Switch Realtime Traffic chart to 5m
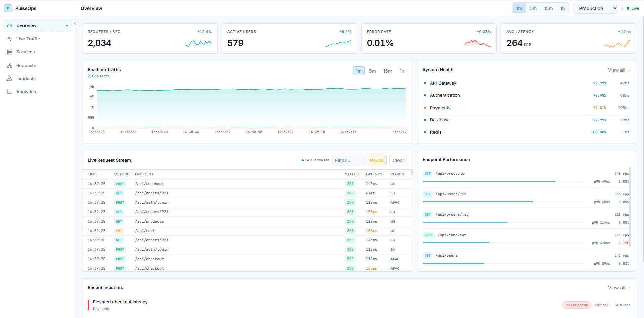 372,71
